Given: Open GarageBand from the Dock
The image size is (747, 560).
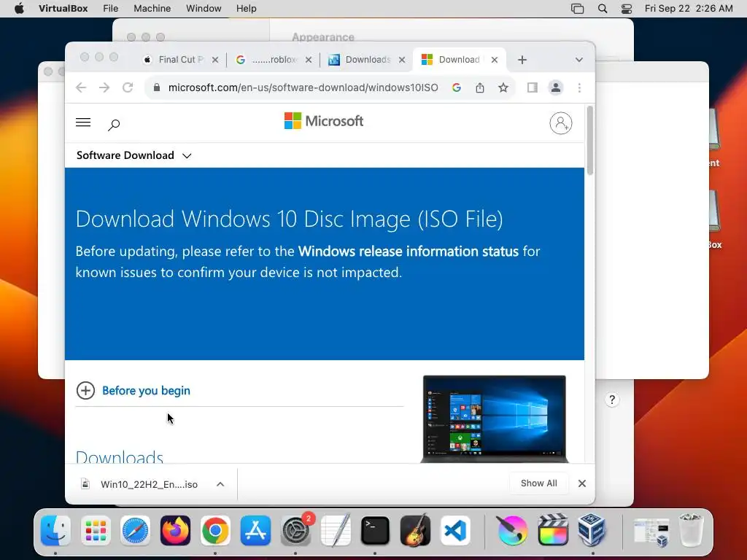Looking at the screenshot, I should pos(415,531).
